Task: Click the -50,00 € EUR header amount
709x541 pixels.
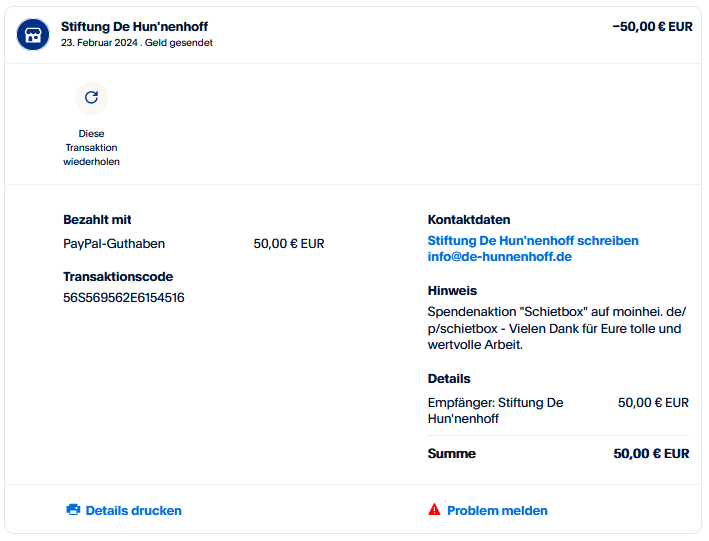Action: (652, 27)
